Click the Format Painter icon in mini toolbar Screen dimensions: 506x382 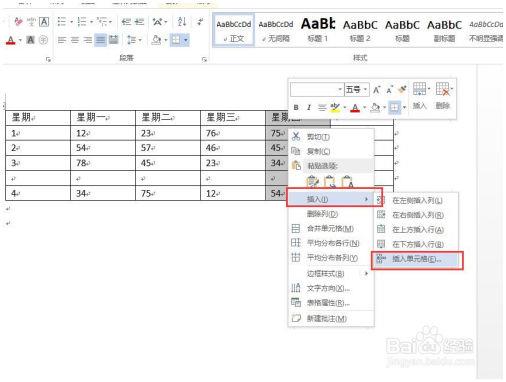tap(403, 89)
